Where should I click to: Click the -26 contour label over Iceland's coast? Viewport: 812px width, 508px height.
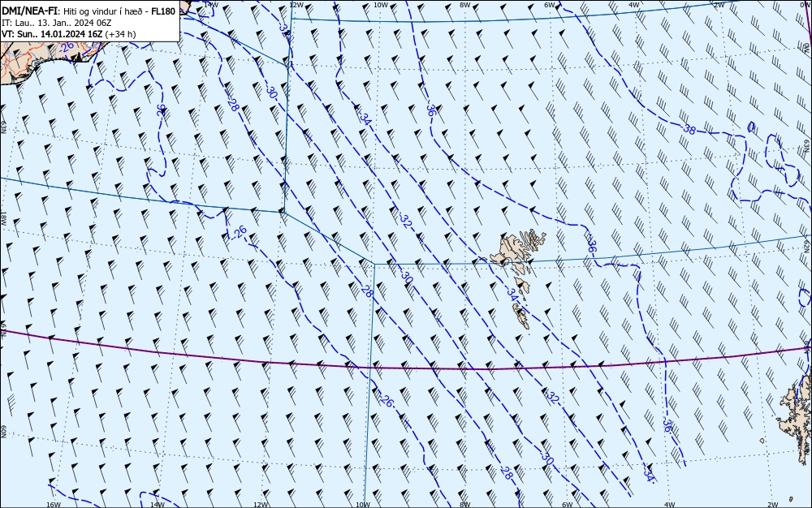point(66,48)
